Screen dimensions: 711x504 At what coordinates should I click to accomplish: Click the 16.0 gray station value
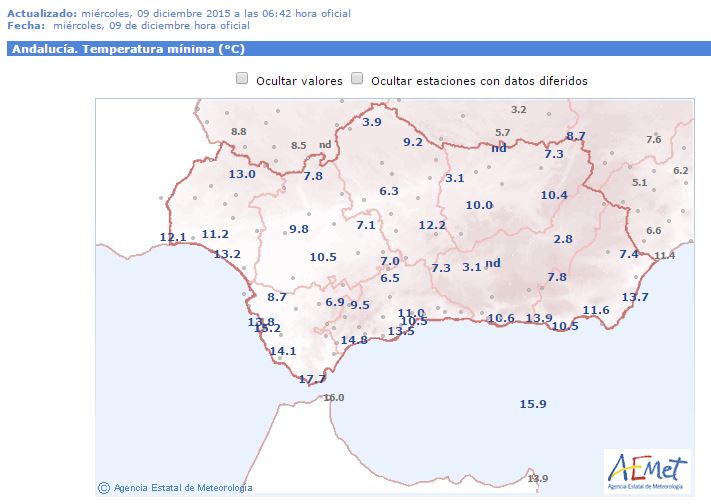332,398
